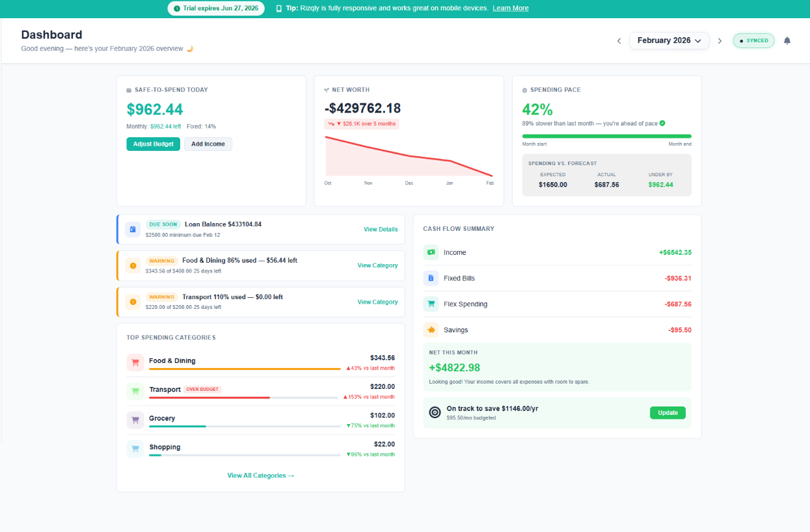Click the warning icon on the Transport alert
Screen dimensions: 810x532
click(x=133, y=302)
